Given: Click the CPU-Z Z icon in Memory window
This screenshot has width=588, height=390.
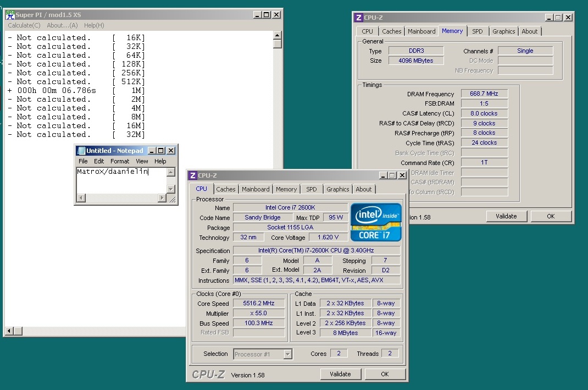Looking at the screenshot, I should (359, 18).
